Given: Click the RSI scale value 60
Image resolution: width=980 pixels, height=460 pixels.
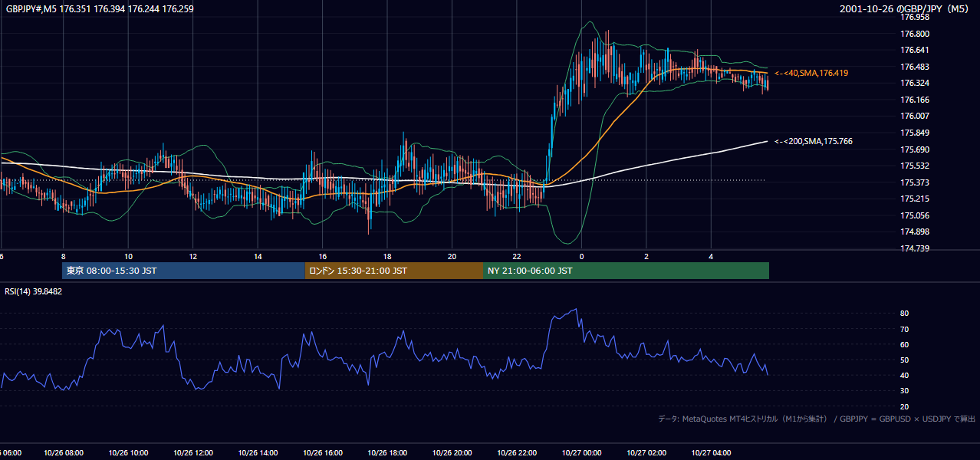Looking at the screenshot, I should tap(904, 344).
